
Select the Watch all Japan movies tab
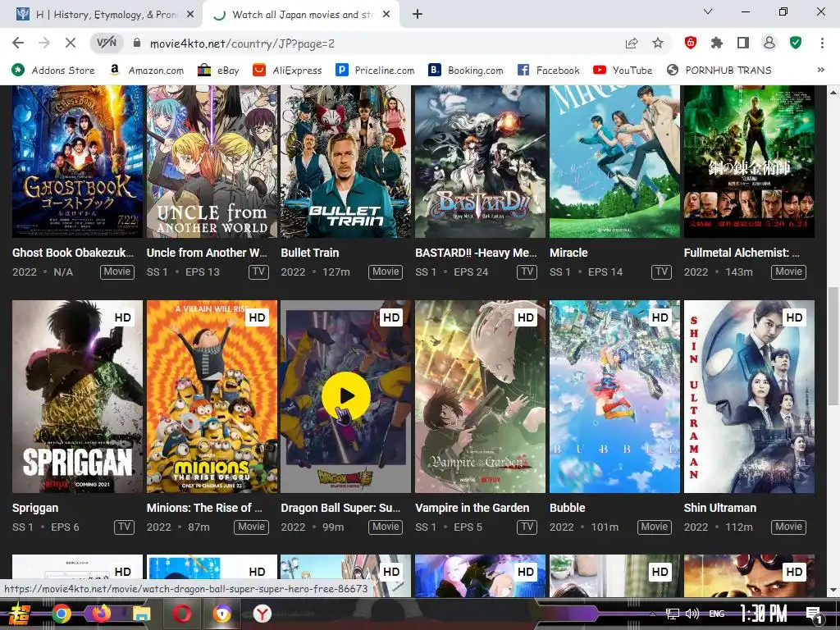point(301,15)
